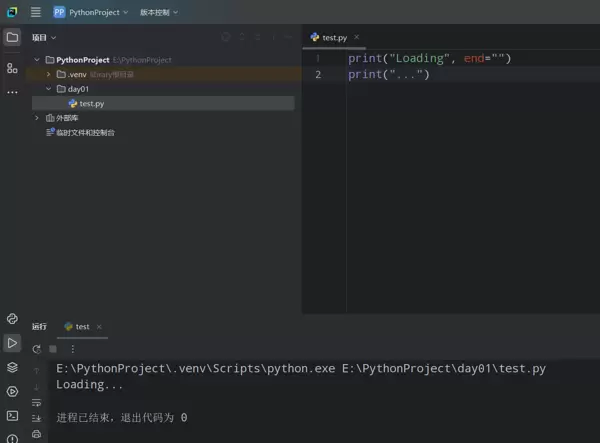Select the test run tab

point(81,326)
